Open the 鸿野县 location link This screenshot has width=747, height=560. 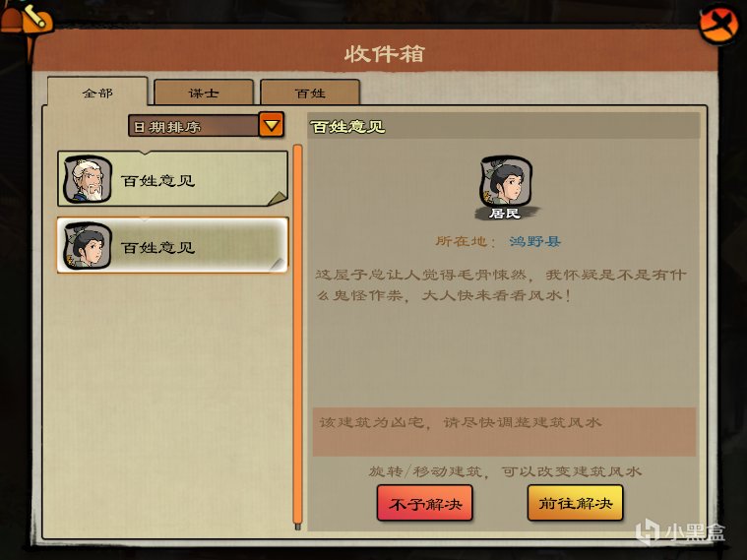point(534,242)
